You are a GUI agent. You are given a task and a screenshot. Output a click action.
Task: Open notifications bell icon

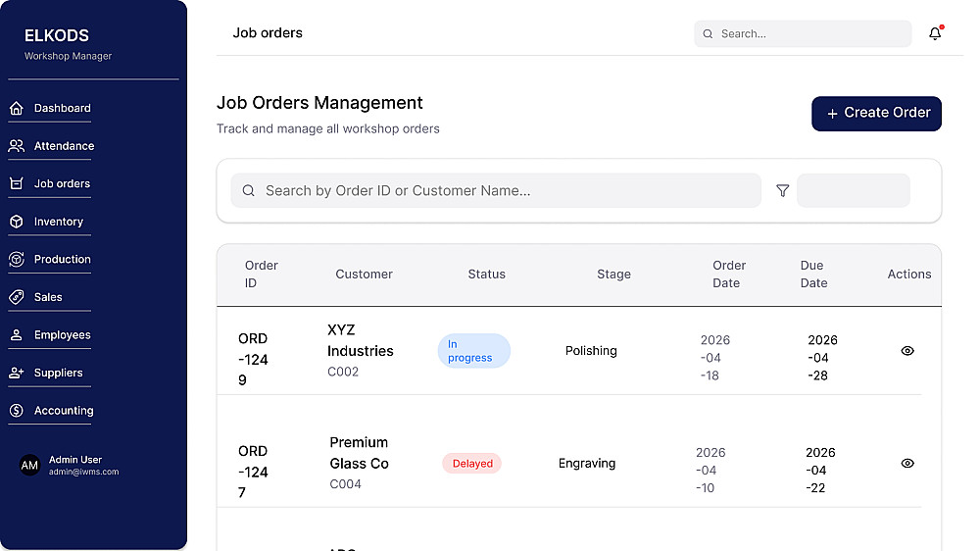(x=935, y=33)
